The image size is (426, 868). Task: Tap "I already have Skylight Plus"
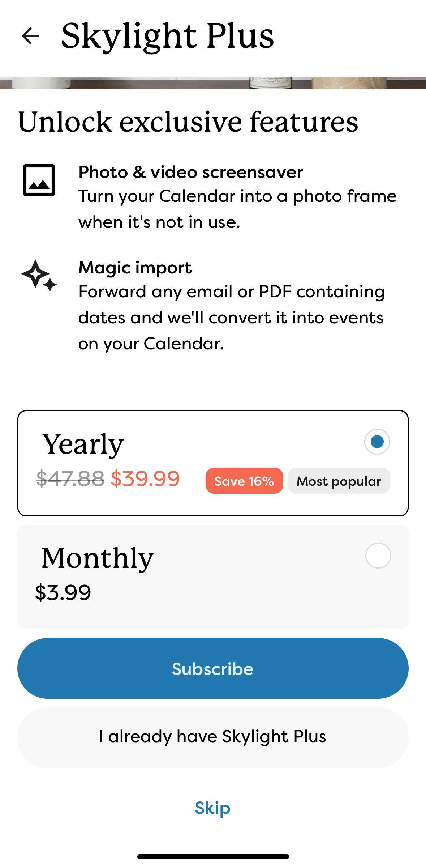click(x=213, y=737)
